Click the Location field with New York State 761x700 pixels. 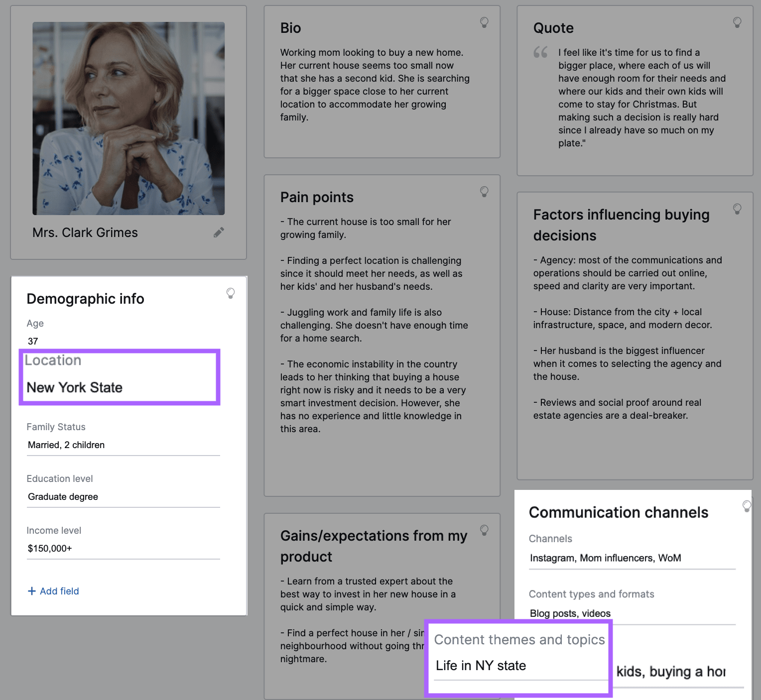coord(75,387)
